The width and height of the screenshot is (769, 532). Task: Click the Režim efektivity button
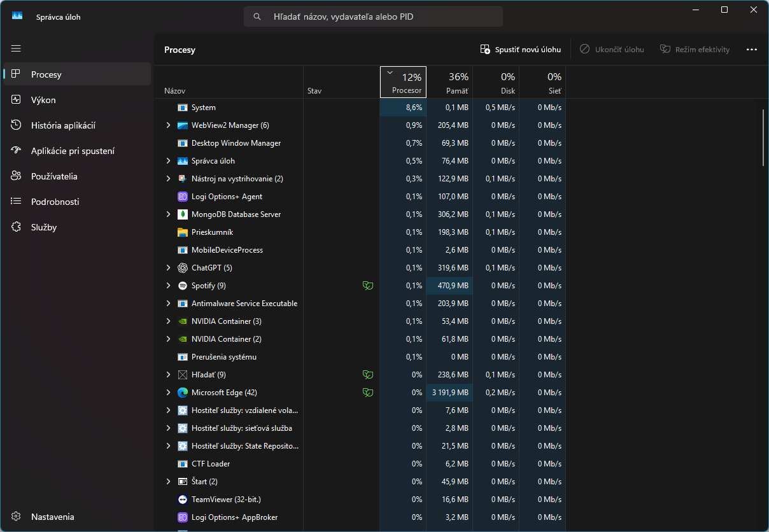(695, 49)
